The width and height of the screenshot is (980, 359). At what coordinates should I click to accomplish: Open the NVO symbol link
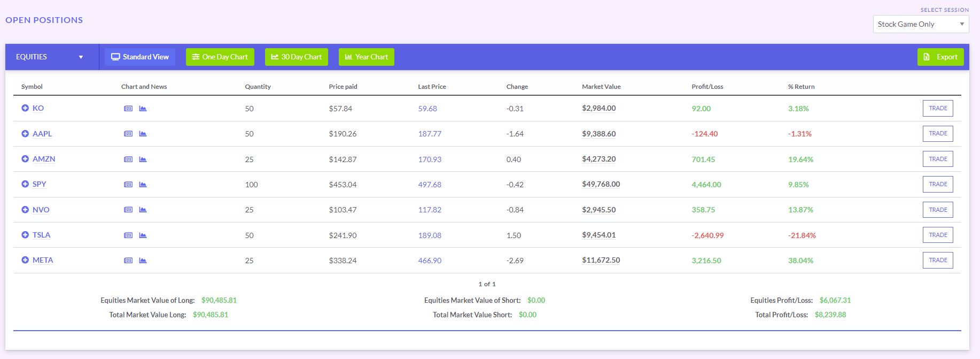click(x=41, y=210)
